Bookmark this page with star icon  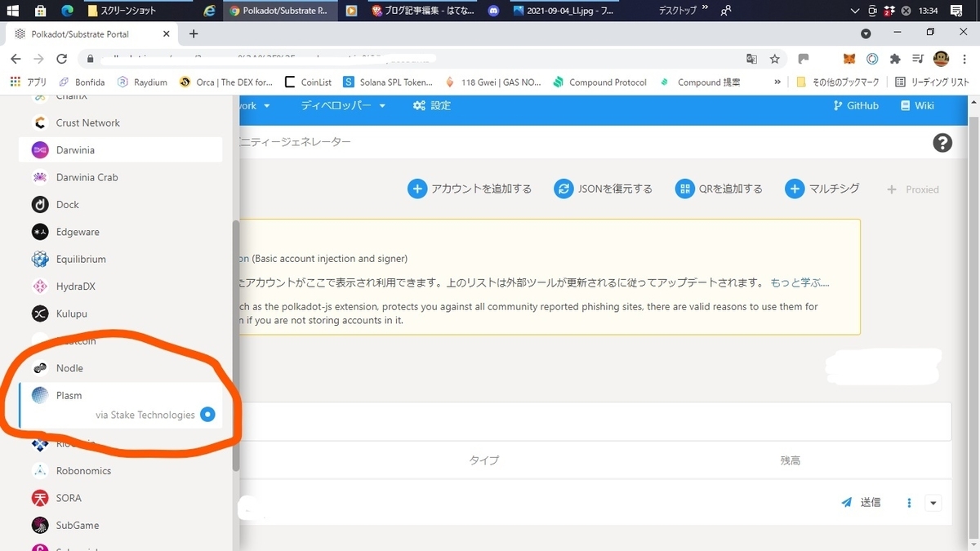coord(774,59)
